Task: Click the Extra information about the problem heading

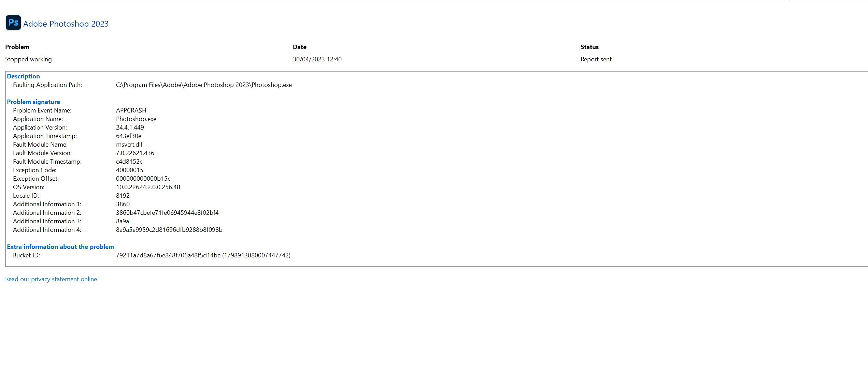Action: pos(60,247)
